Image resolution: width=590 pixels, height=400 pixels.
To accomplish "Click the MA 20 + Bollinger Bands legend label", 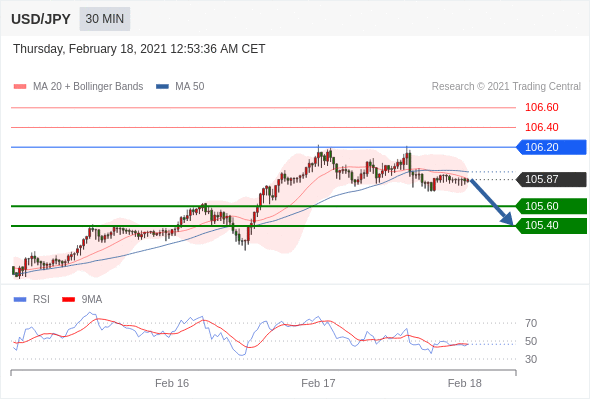I will pyautogui.click(x=88, y=87).
